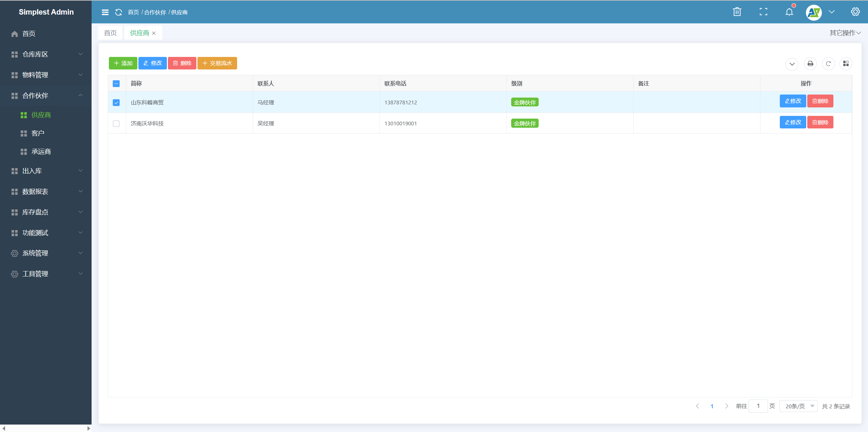This screenshot has width=868, height=432.
Task: Expand the 功能测试 menu
Action: click(46, 233)
